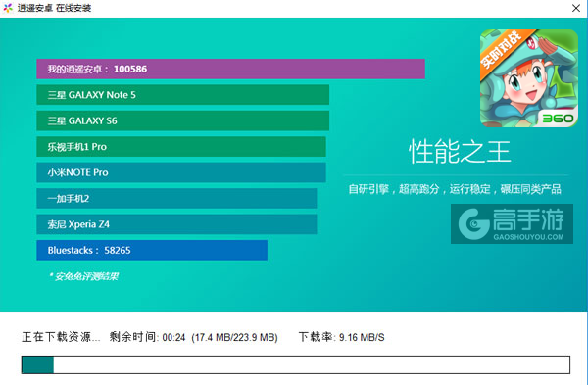Click the 17.4 MB/223.9 MB size text
Viewport: 588px width, 385px height.
[x=235, y=337]
